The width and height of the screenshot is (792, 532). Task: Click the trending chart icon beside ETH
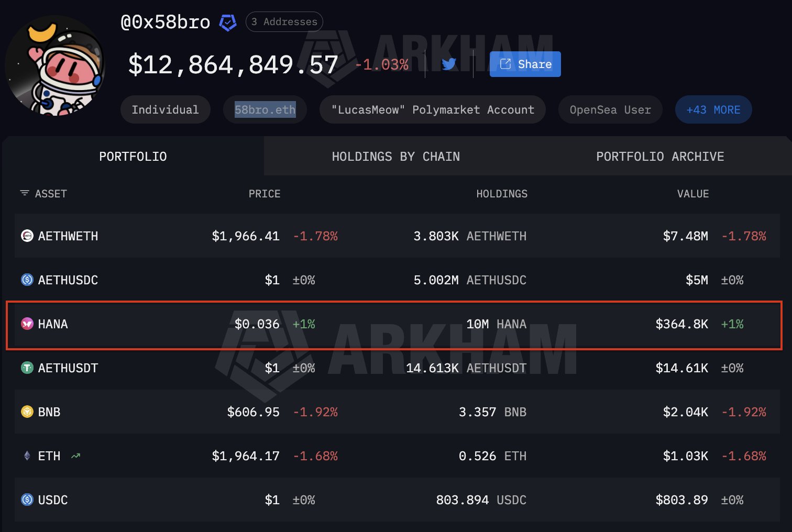click(76, 456)
